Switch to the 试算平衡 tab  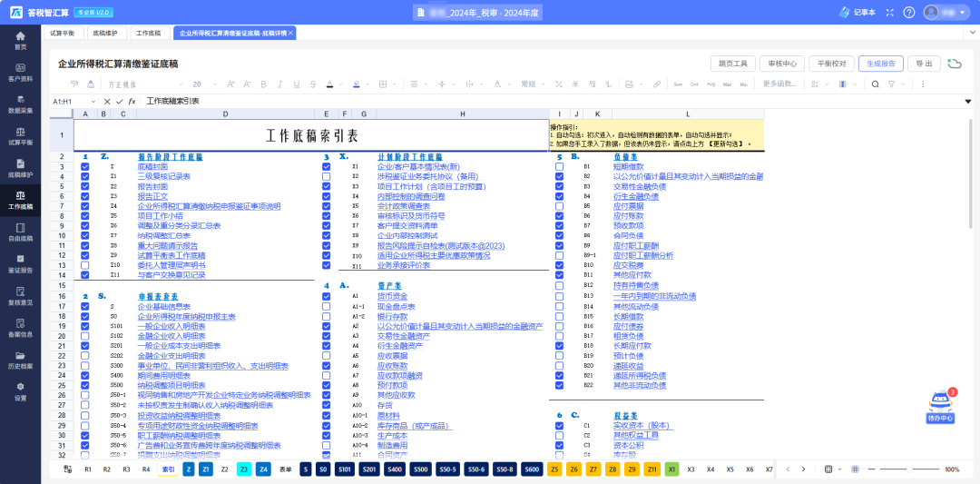(64, 33)
